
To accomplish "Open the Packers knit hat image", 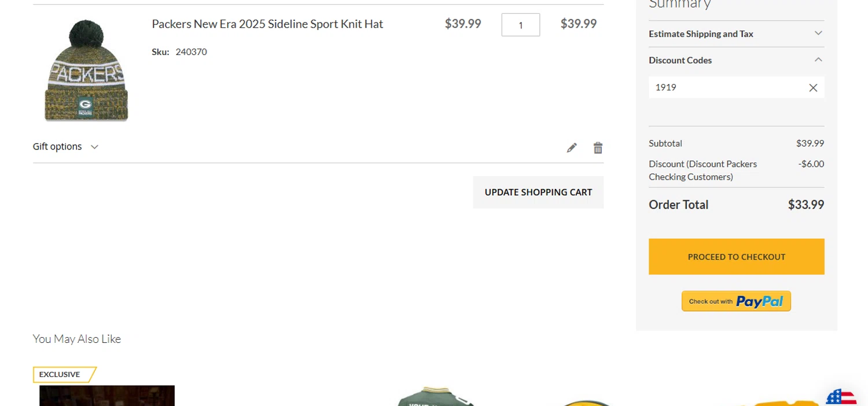I will pos(86,71).
